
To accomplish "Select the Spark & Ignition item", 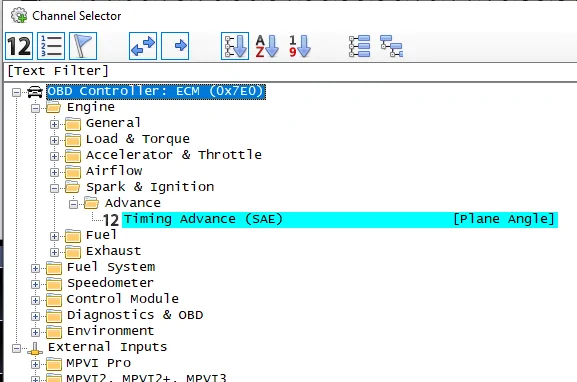I will coord(150,187).
